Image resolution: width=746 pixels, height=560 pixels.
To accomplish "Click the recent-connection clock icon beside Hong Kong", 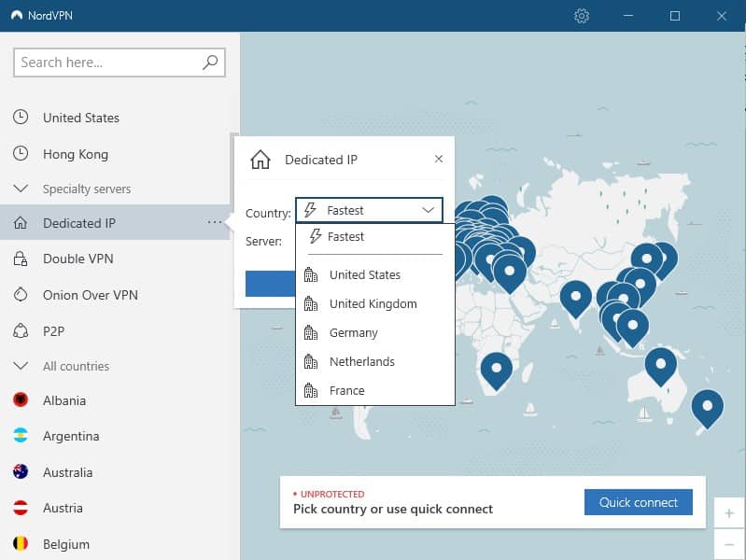I will click(21, 153).
